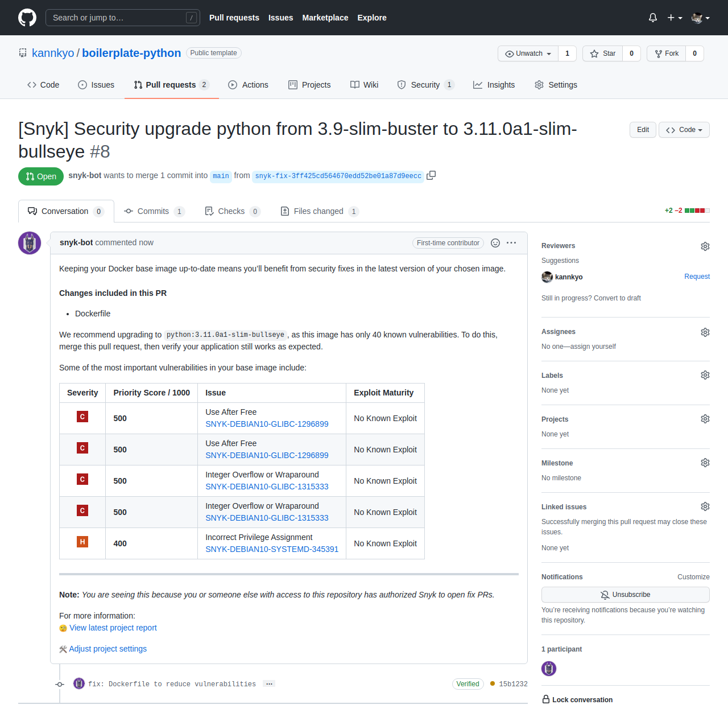Open the diffstat +2 −2 indicator

687,211
